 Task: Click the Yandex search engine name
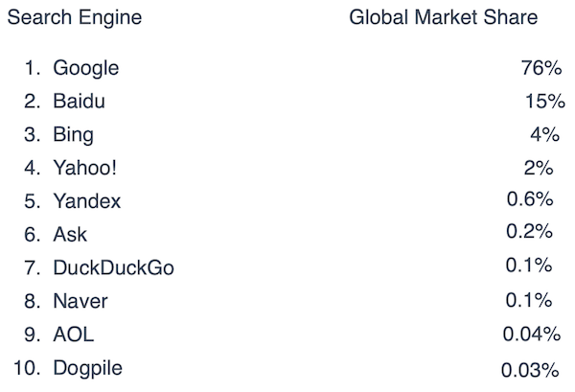point(87,201)
